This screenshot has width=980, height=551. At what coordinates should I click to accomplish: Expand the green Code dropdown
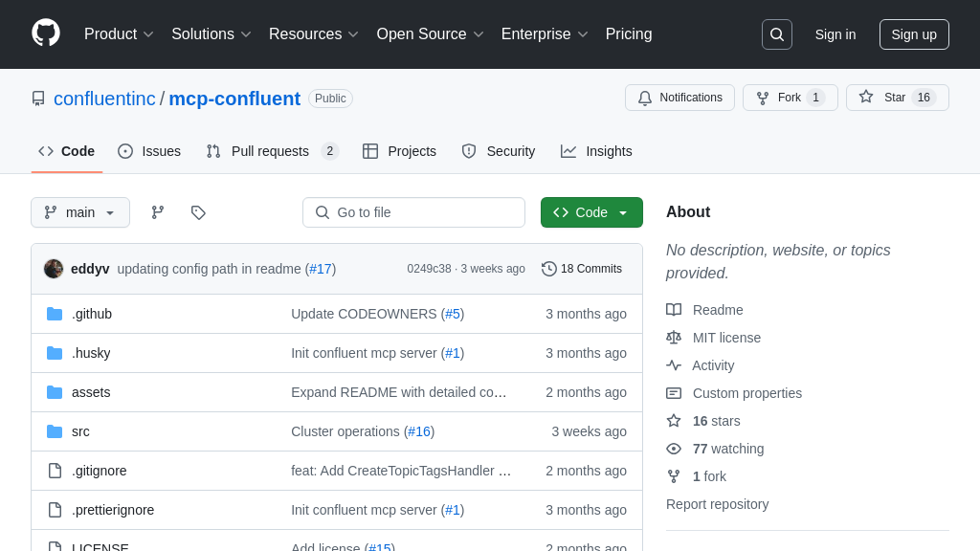point(591,212)
